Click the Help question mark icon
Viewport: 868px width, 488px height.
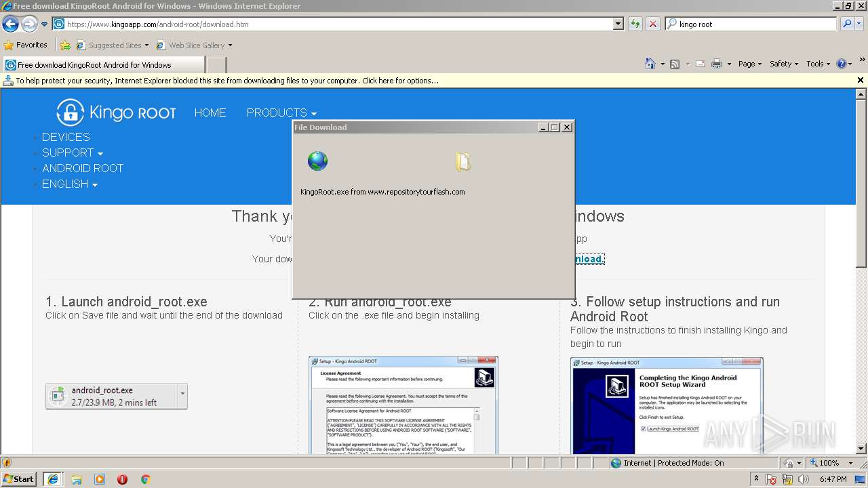point(842,64)
